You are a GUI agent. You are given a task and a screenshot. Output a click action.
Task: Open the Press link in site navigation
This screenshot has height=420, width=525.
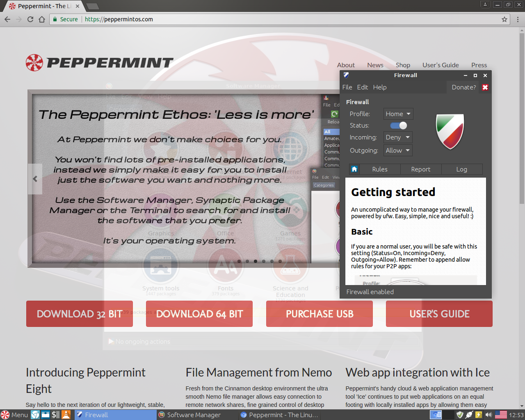(479, 65)
